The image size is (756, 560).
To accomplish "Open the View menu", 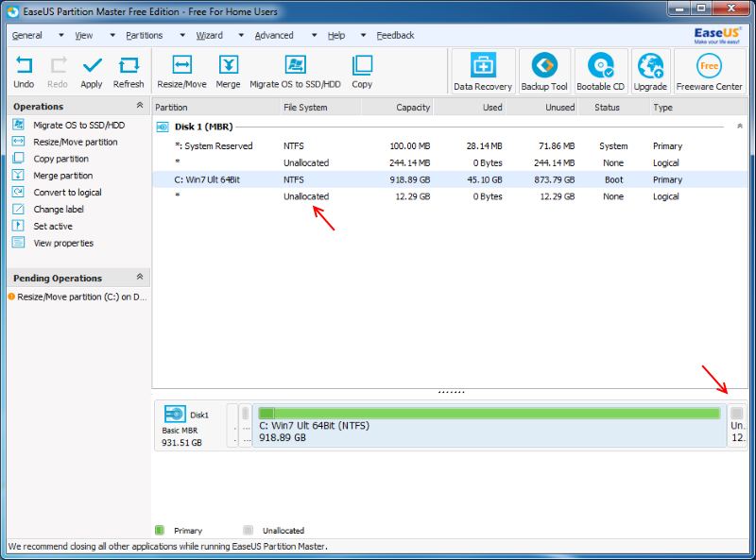I will point(84,35).
